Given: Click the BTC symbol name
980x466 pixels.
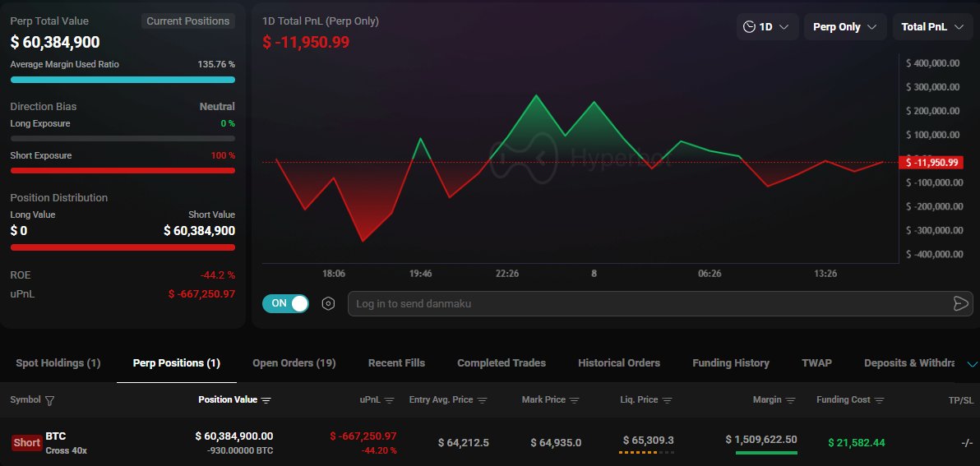Looking at the screenshot, I should tap(56, 436).
